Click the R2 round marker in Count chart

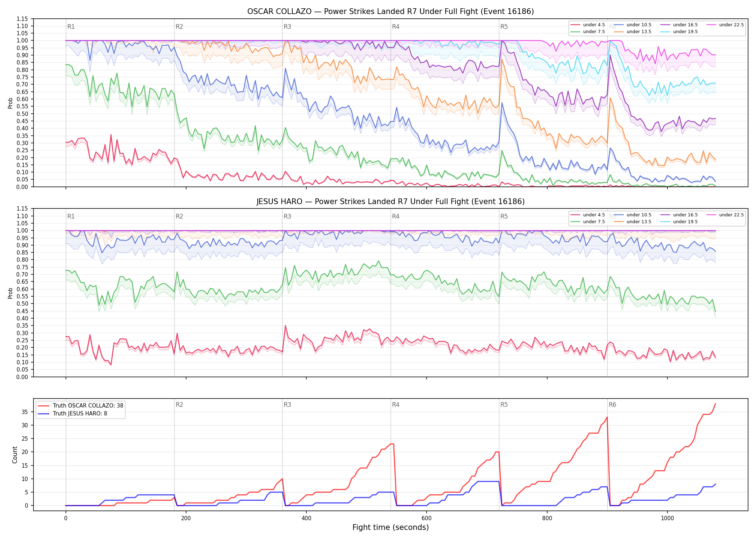pos(179,405)
